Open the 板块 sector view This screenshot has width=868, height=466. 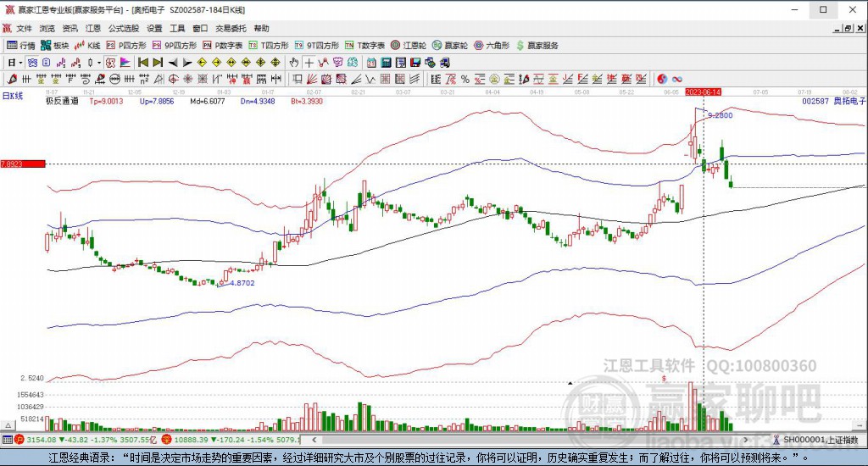pyautogui.click(x=55, y=46)
